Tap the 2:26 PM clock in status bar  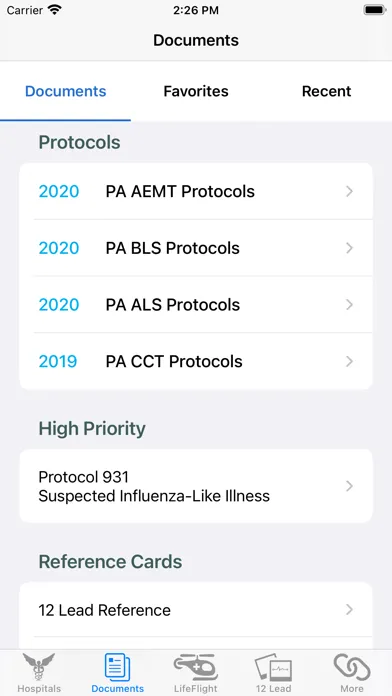click(x=196, y=11)
